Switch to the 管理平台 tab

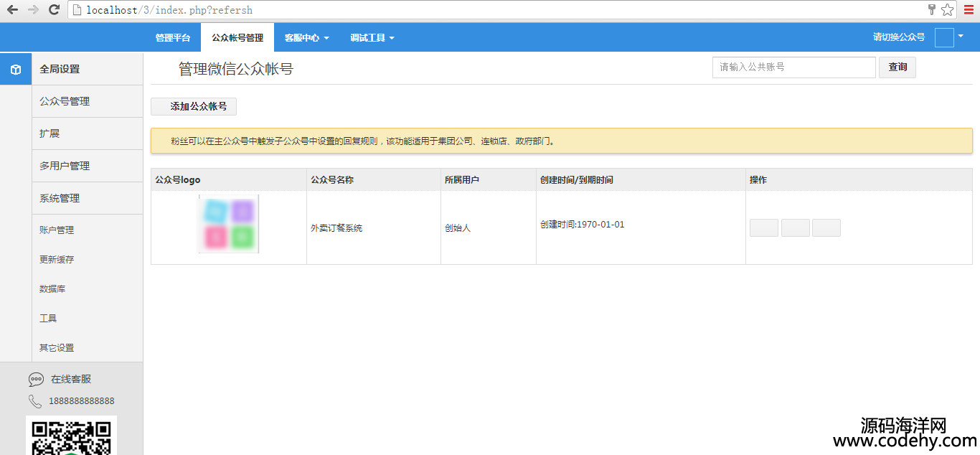point(173,38)
